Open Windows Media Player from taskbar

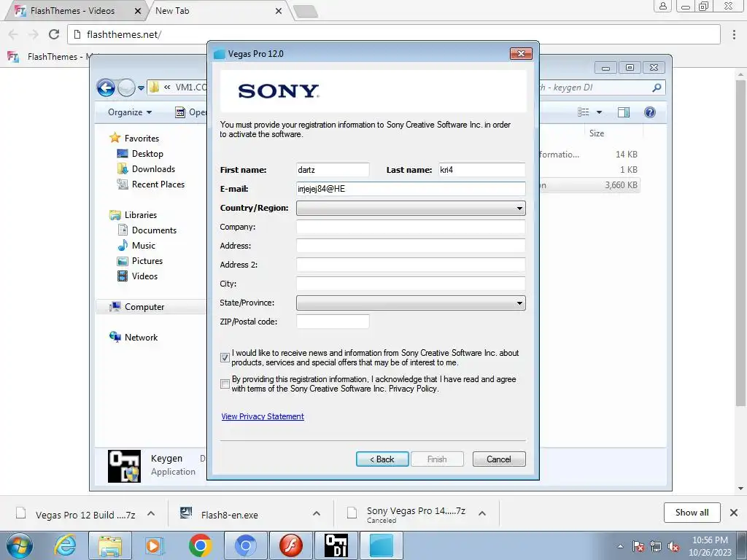click(x=154, y=545)
